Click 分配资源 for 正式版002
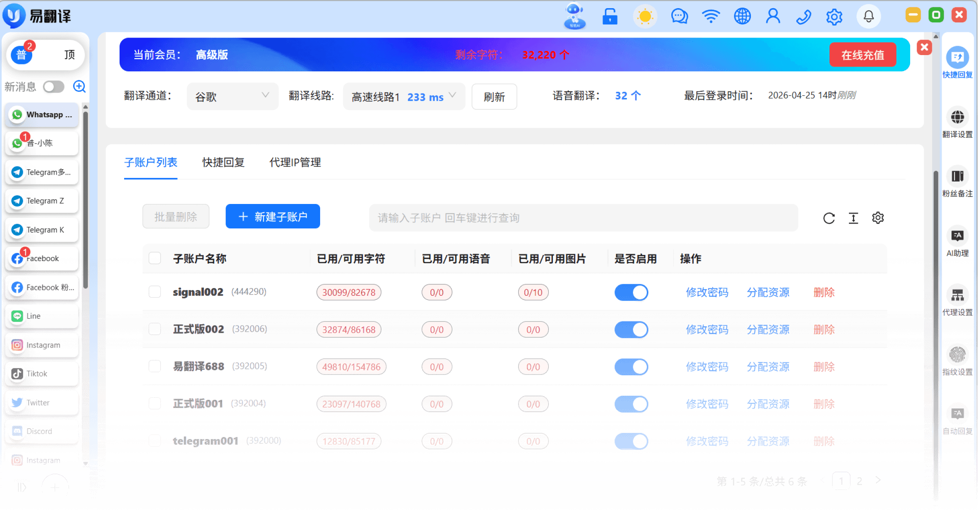This screenshot has width=980, height=514. tap(768, 330)
